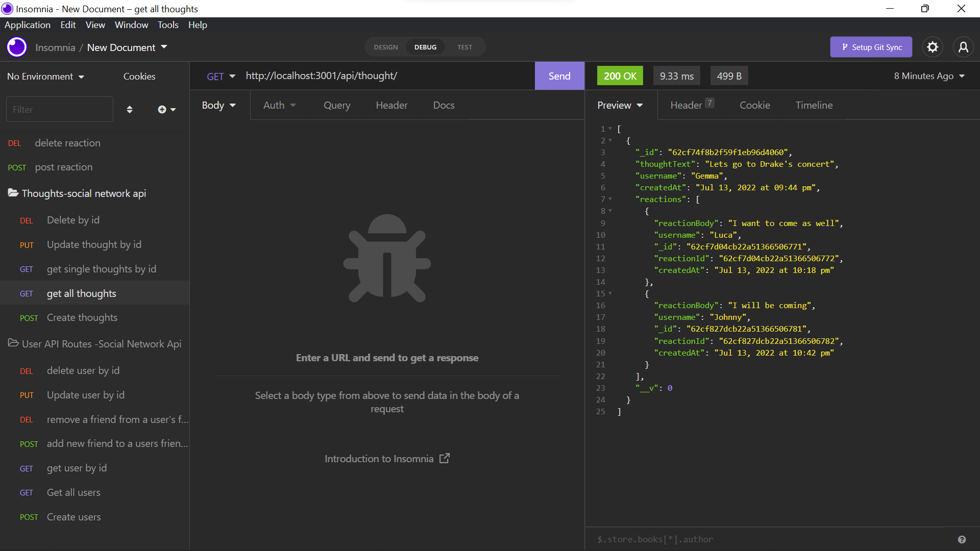Open the GET method dropdown

pos(220,76)
